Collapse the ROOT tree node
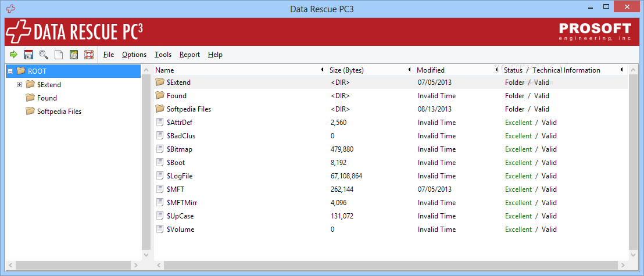This screenshot has height=276, width=644. coord(10,71)
